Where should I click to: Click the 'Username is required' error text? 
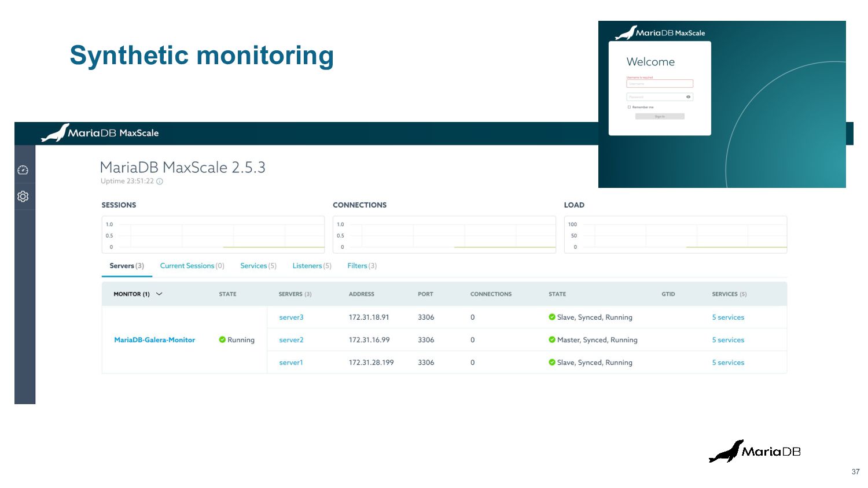639,77
